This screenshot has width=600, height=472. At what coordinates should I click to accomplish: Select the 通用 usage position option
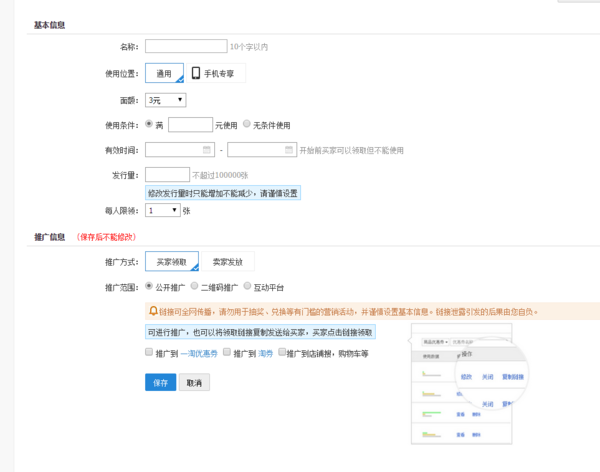pyautogui.click(x=165, y=73)
